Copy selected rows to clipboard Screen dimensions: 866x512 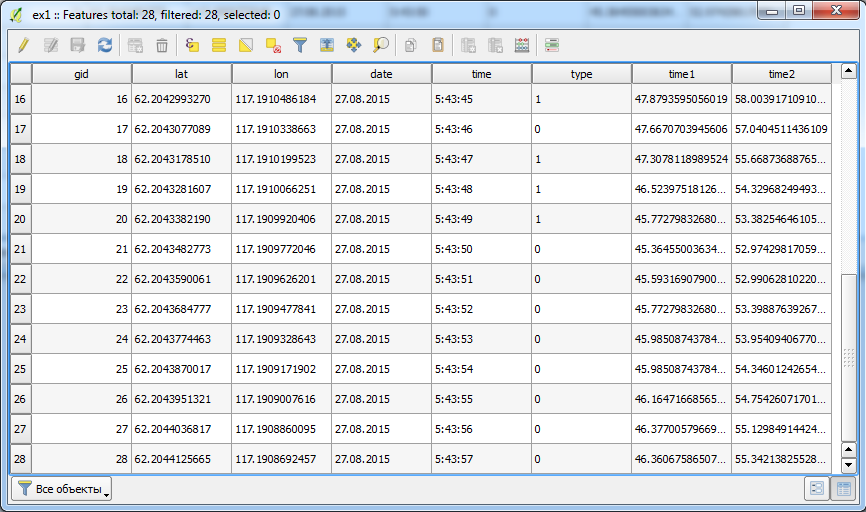(x=410, y=45)
